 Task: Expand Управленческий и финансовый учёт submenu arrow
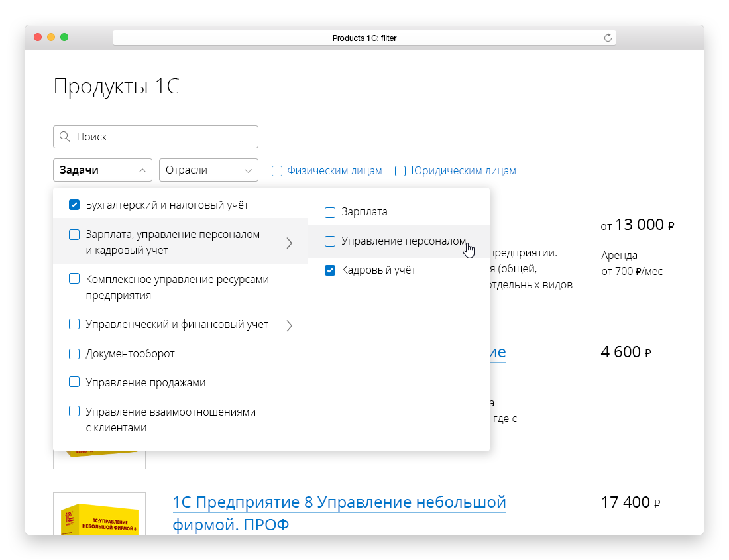pos(289,325)
